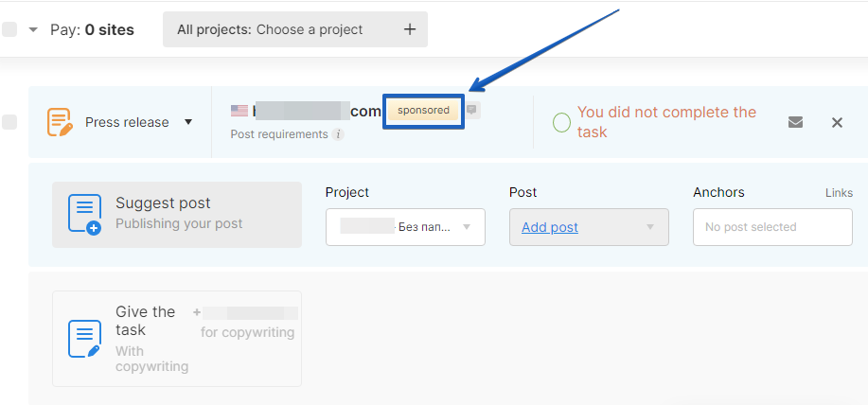Toggle the select-all checkbox beside Pay

click(x=9, y=29)
